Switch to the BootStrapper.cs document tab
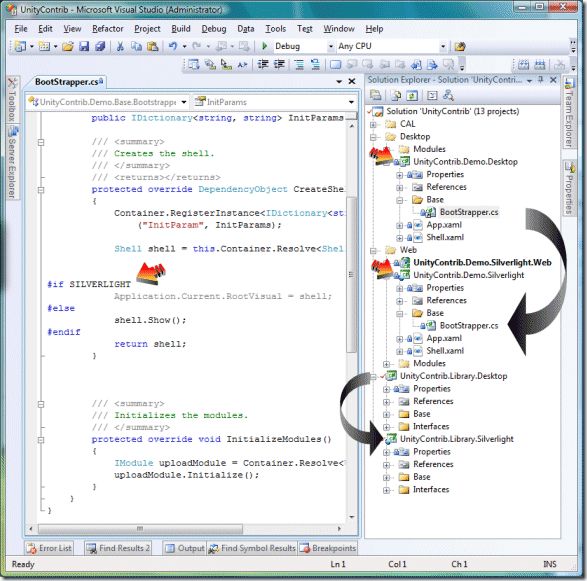Image resolution: width=587 pixels, height=581 pixels. 68,82
